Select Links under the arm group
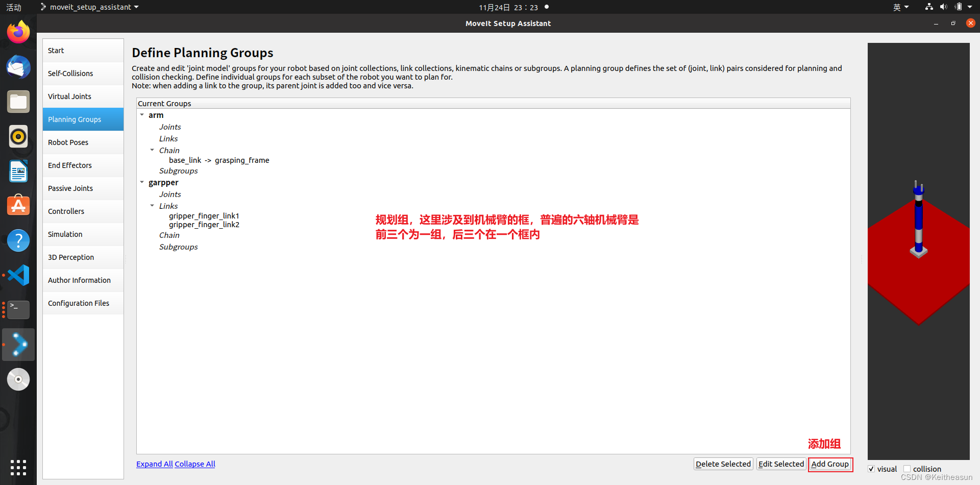The height and width of the screenshot is (485, 980). (168, 139)
